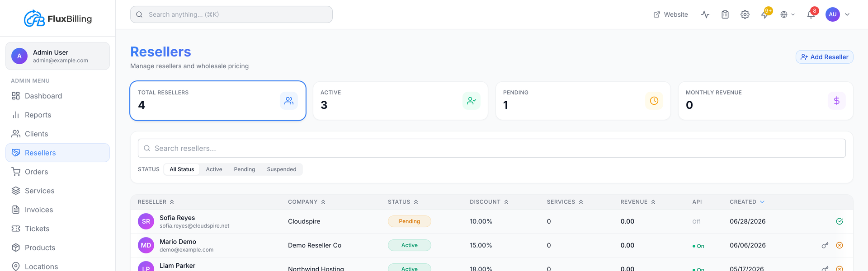Focus the Search anything field
868x271 pixels.
(x=231, y=14)
